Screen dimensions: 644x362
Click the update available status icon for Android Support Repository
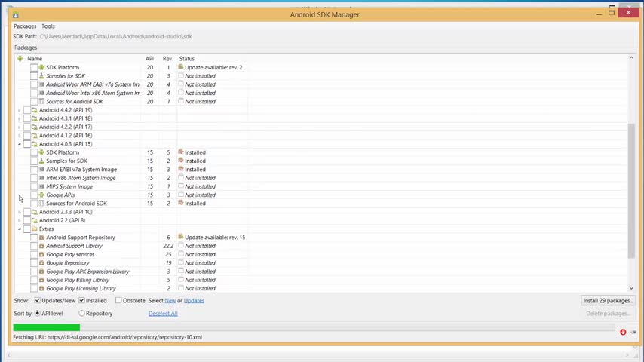(x=181, y=237)
